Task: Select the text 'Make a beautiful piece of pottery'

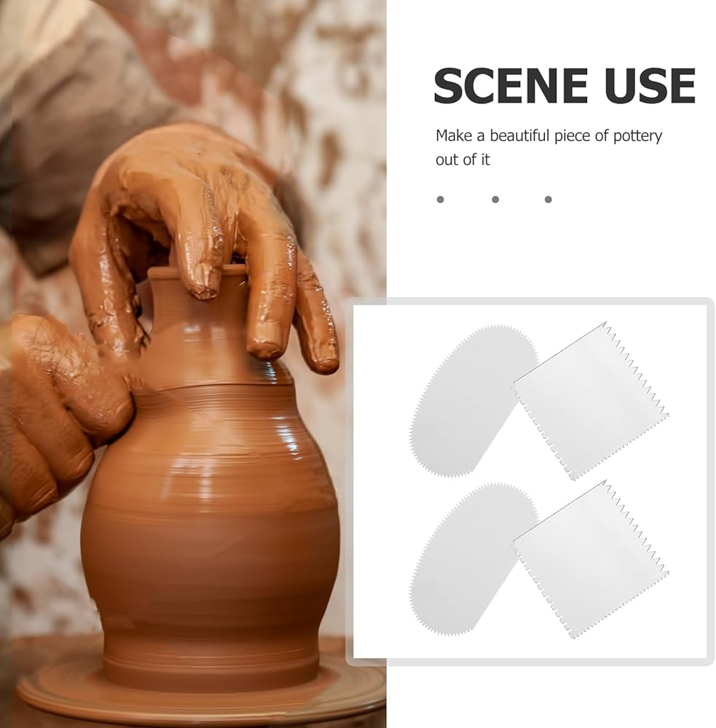Action: [548, 136]
